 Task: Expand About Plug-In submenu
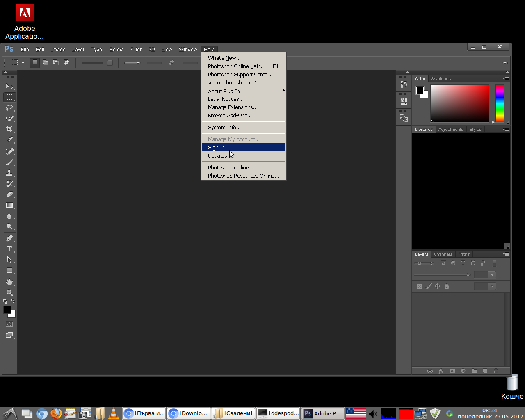(x=244, y=91)
